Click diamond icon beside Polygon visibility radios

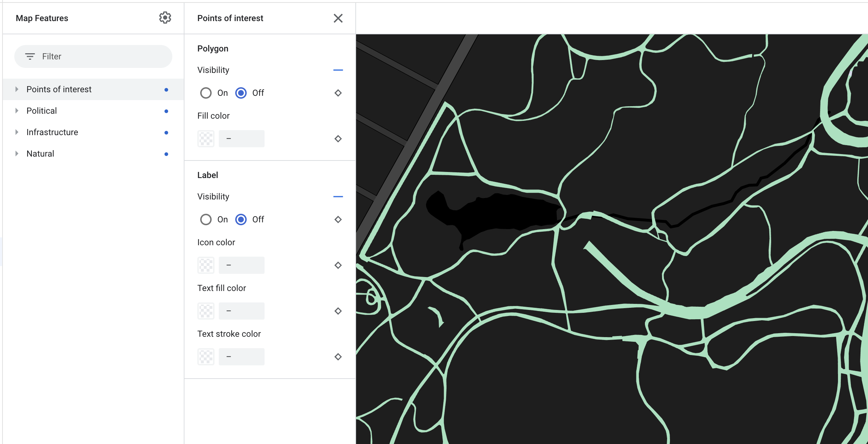pos(338,93)
